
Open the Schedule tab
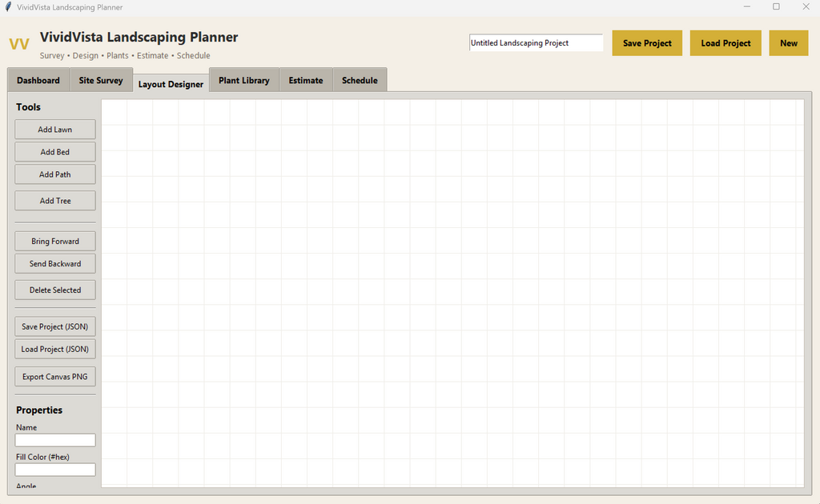coord(360,80)
